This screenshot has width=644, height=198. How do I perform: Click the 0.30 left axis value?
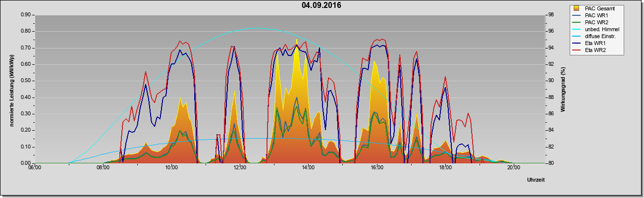[26, 114]
